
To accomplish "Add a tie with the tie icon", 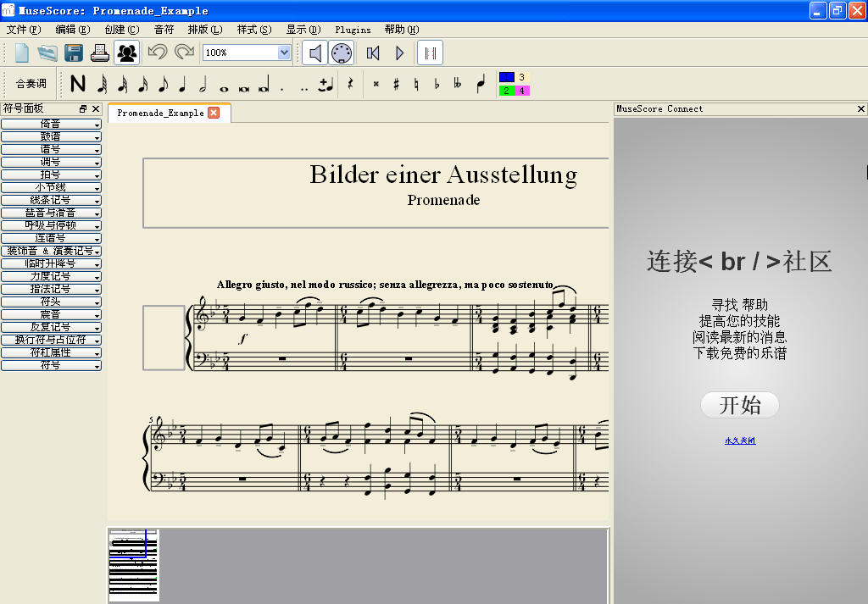I will point(326,84).
